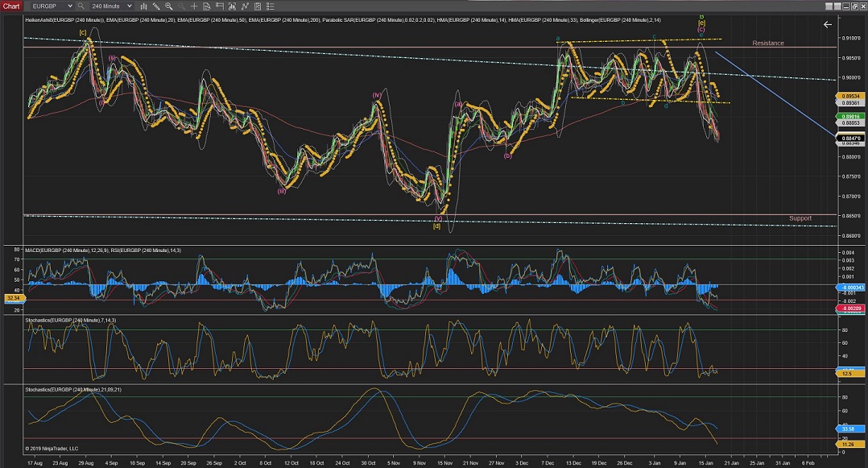Click the zoom in magnifier icon
Viewport: 868px width, 468px height.
click(x=169, y=6)
